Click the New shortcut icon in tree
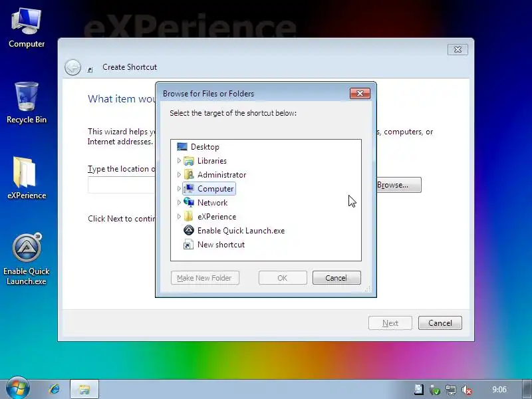This screenshot has width=532, height=399. pos(189,244)
